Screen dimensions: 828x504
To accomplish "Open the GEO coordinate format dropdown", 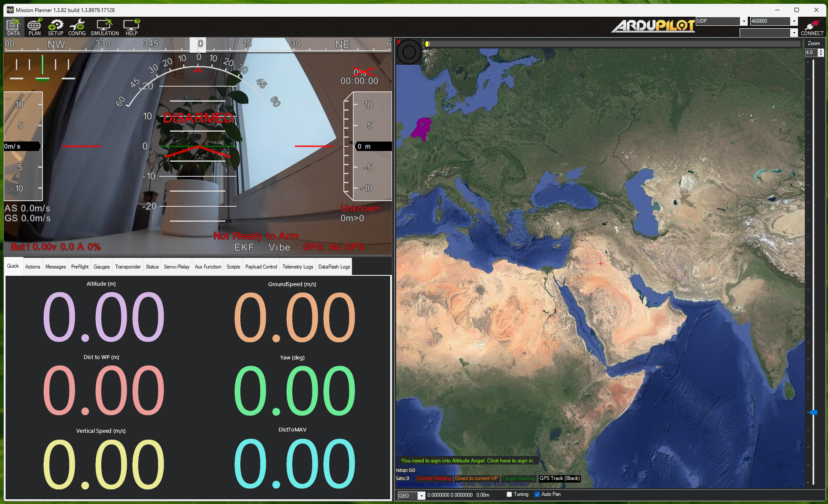I will (421, 495).
